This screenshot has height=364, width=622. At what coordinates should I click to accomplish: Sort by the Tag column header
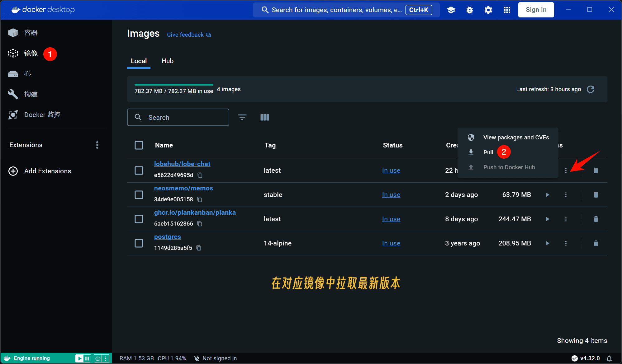tap(270, 145)
